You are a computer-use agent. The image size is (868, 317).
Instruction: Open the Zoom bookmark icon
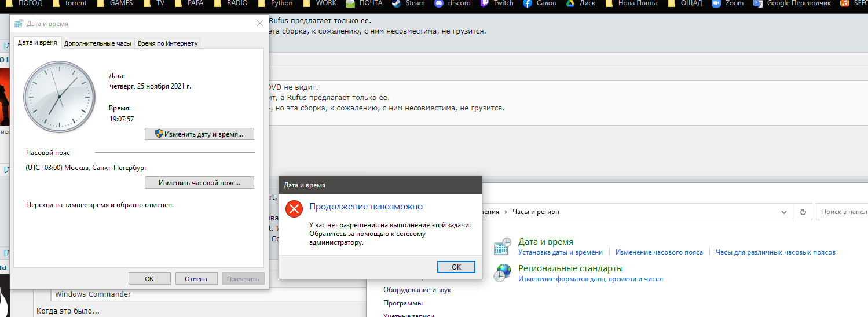click(716, 3)
